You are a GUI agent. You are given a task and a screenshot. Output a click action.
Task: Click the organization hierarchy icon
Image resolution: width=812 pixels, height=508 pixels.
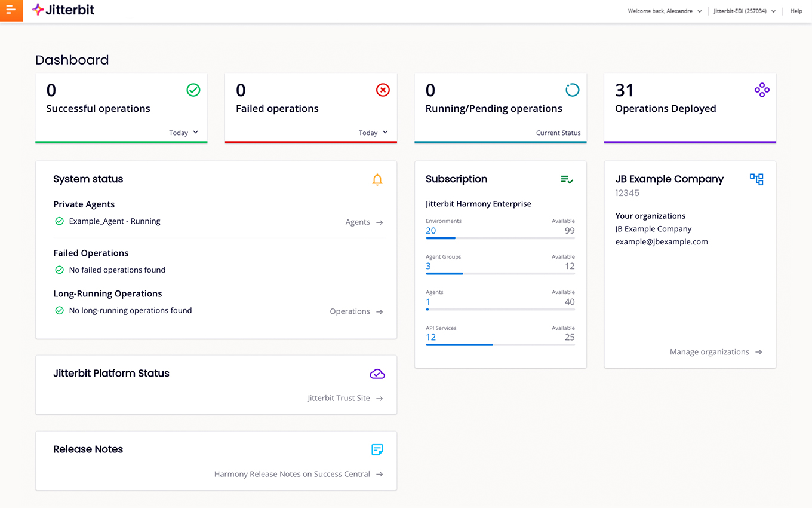(x=756, y=179)
